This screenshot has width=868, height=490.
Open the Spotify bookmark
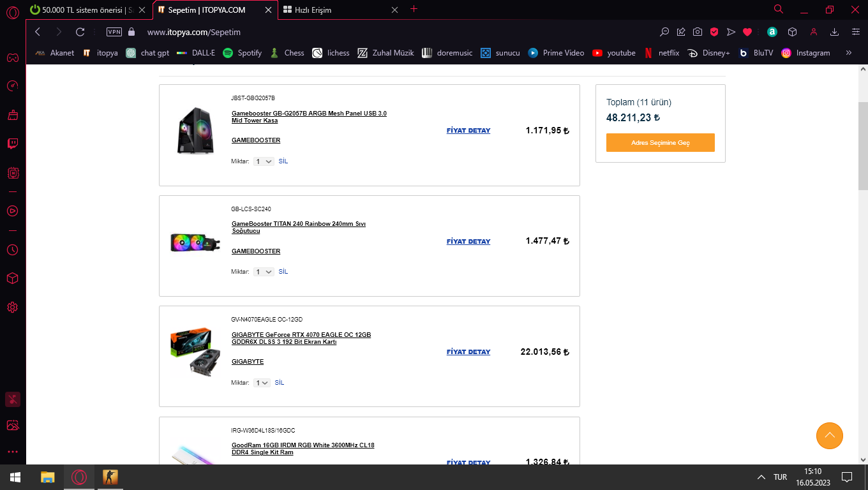243,53
